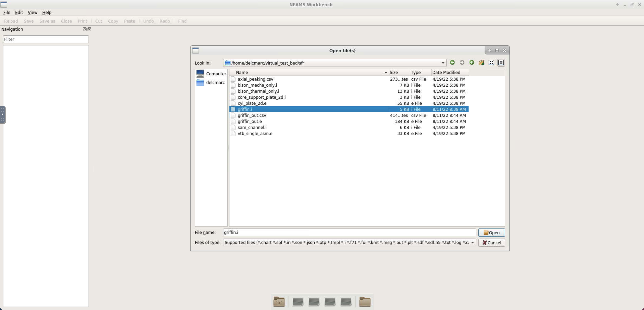Click Cut in the toolbar
Screen dimensions: 644x310
[98, 21]
